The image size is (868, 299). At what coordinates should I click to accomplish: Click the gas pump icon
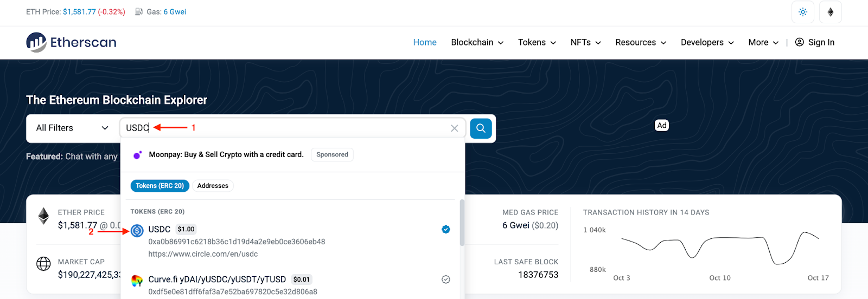point(139,12)
